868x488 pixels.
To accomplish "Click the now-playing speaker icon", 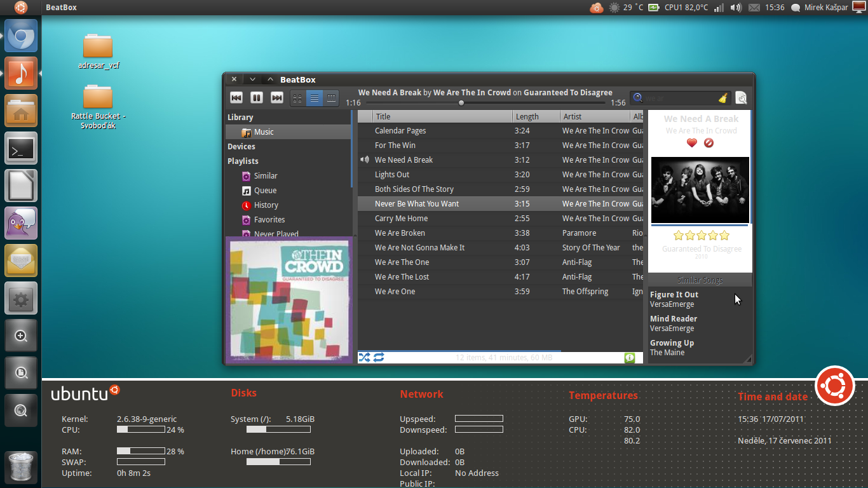I will click(365, 159).
